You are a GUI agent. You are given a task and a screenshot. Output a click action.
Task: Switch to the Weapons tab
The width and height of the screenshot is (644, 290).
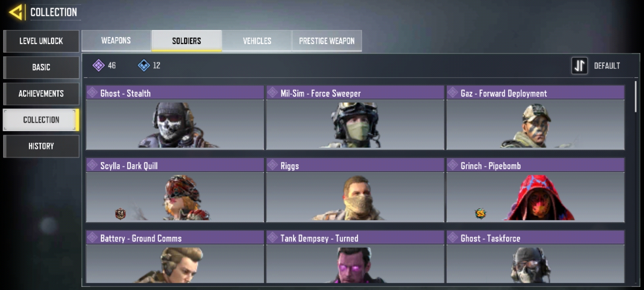pos(116,41)
